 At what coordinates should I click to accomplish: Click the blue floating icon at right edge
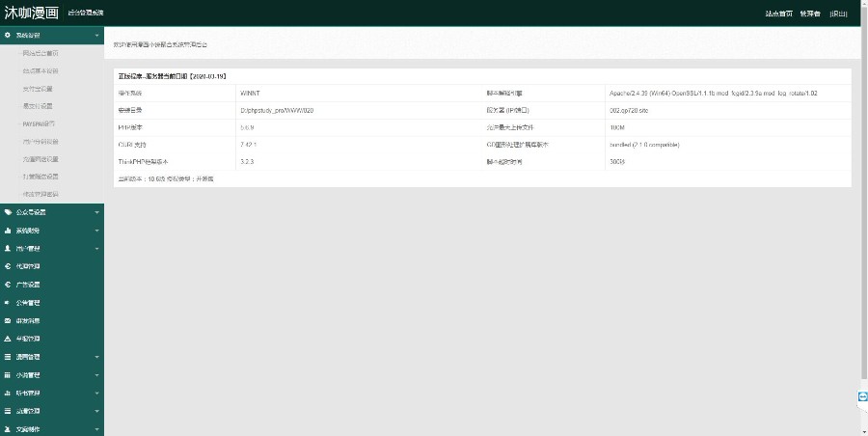pyautogui.click(x=862, y=396)
